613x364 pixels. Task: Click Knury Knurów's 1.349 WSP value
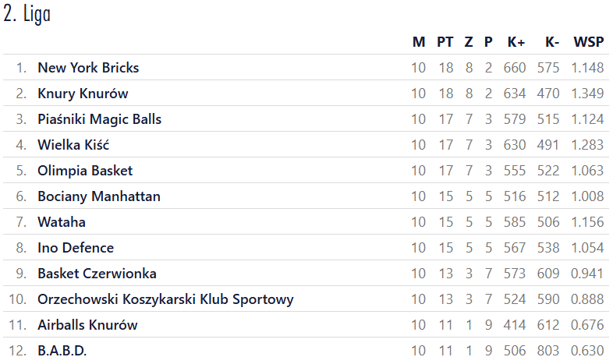click(587, 94)
